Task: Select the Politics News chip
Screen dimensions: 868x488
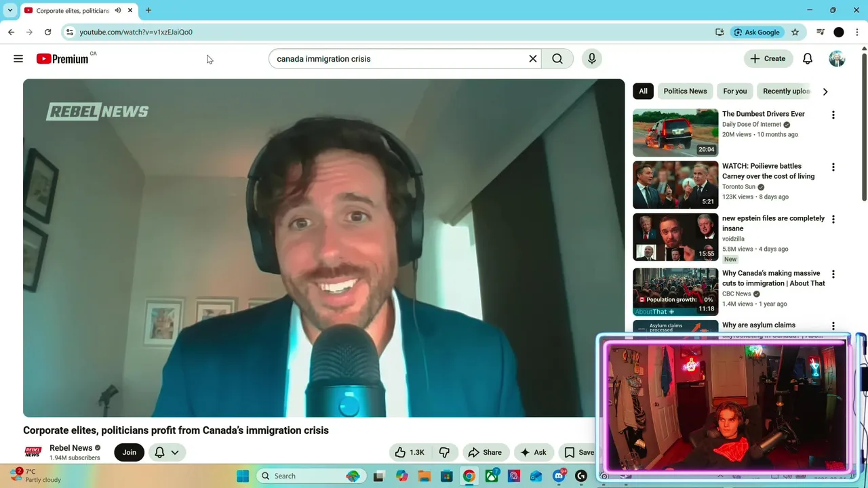Action: point(685,91)
